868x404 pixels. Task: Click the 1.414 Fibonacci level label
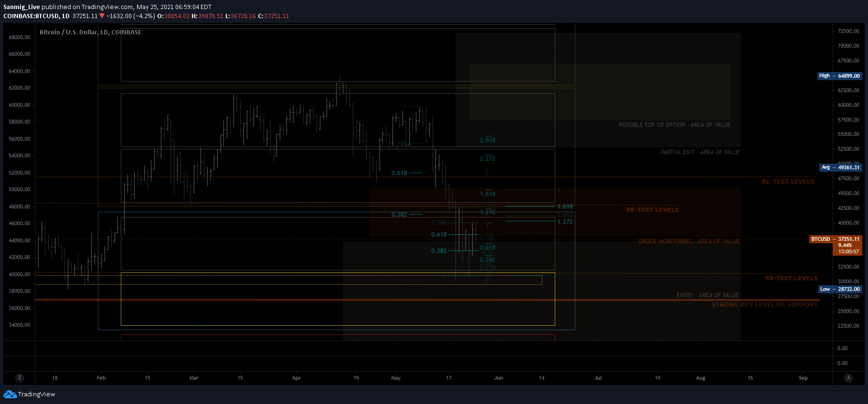(565, 216)
